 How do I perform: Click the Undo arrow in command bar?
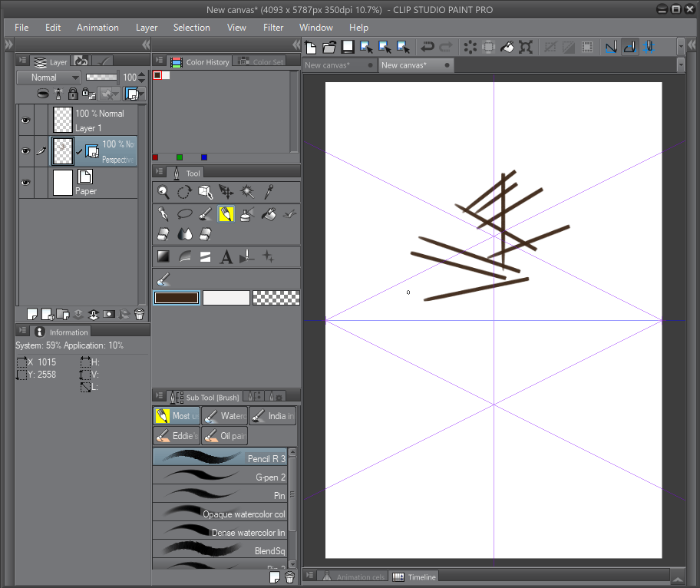coord(427,47)
